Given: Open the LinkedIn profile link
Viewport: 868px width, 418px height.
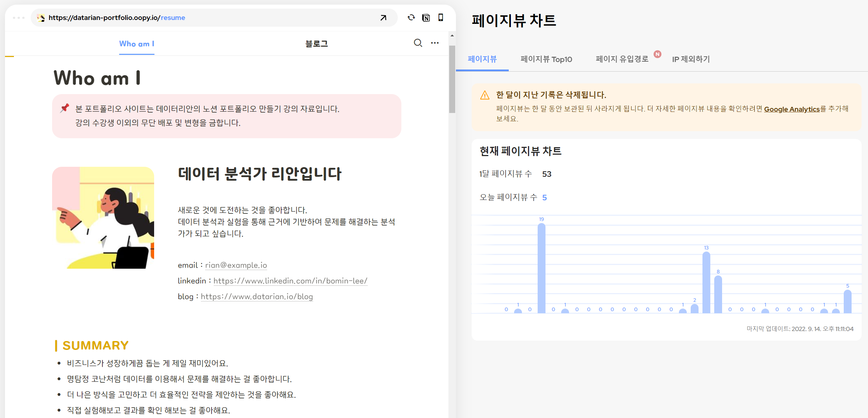Looking at the screenshot, I should coord(290,281).
